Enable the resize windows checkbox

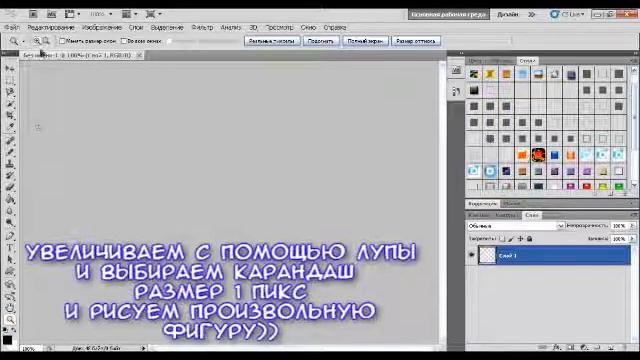tap(62, 41)
